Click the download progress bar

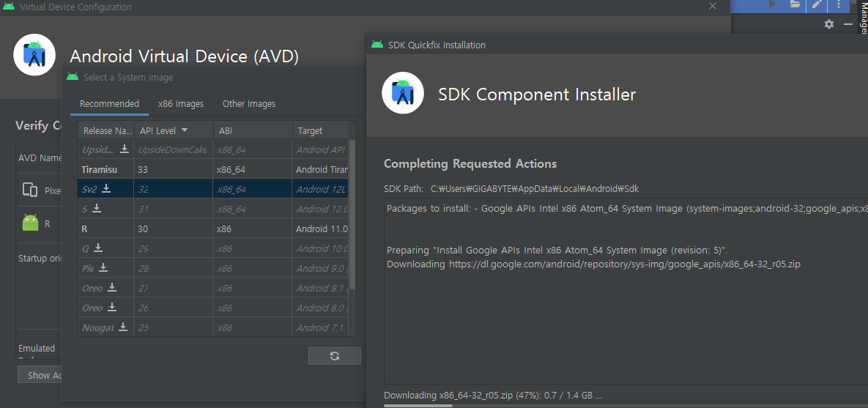pyautogui.click(x=626, y=406)
